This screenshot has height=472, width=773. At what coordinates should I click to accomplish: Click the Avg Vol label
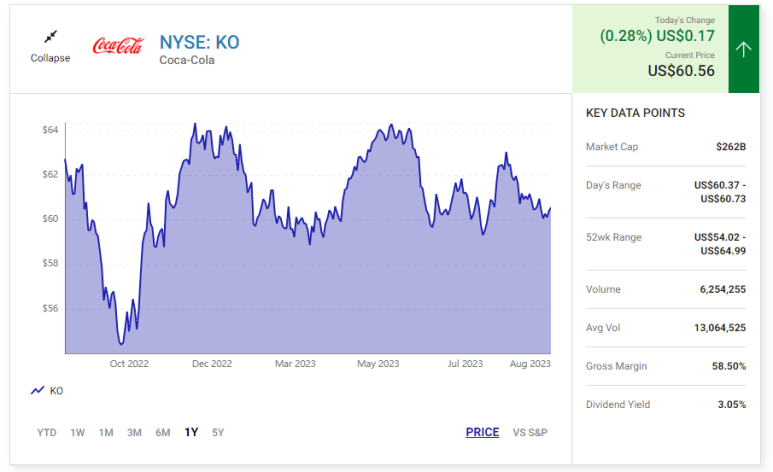pyautogui.click(x=603, y=327)
